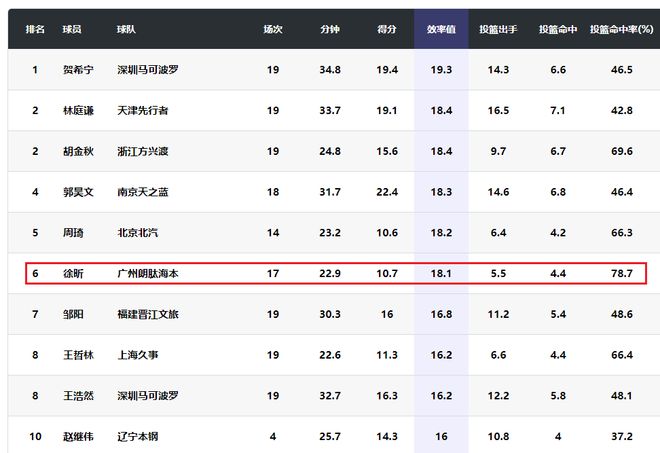Select 周琦 row's 效率值 cell 18.2
Screen dimensions: 660x453
coord(441,232)
